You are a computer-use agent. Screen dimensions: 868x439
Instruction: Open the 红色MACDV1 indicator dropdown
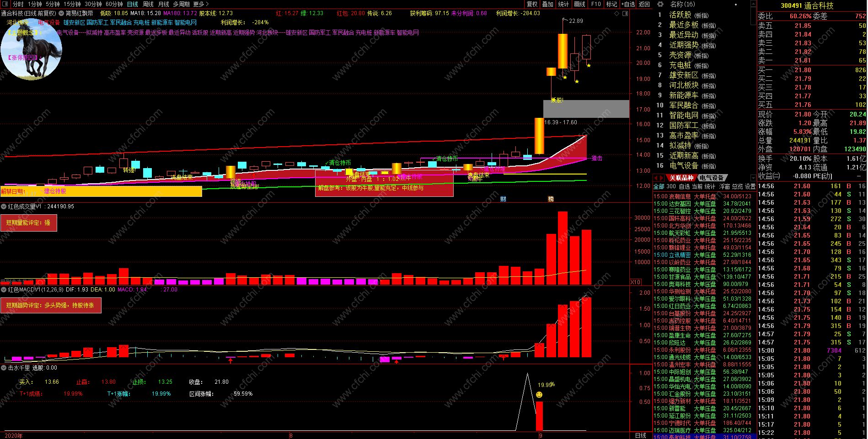pos(4,290)
